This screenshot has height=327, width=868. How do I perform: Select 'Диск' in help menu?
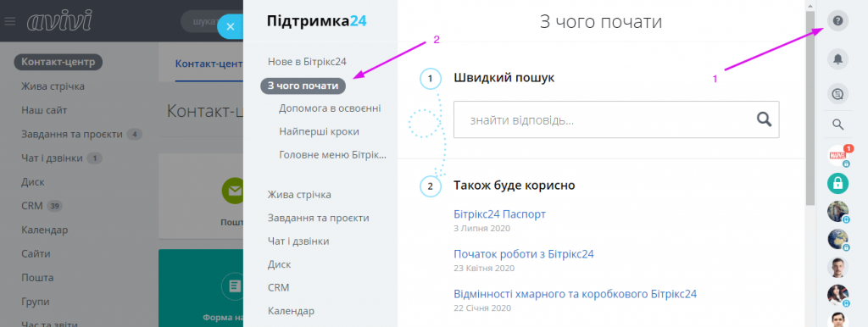point(279,264)
